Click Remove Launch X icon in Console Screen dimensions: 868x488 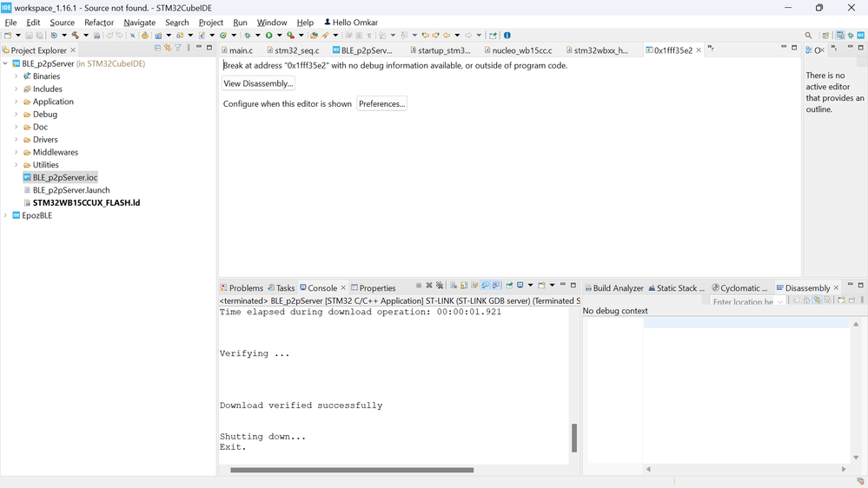pos(429,286)
